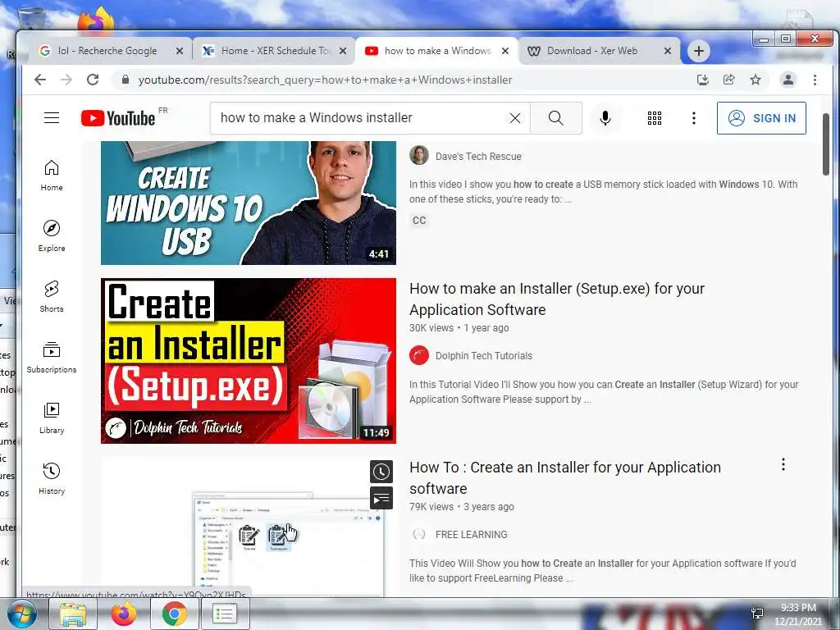
Task: Open History in the YouTube sidebar
Action: point(52,479)
